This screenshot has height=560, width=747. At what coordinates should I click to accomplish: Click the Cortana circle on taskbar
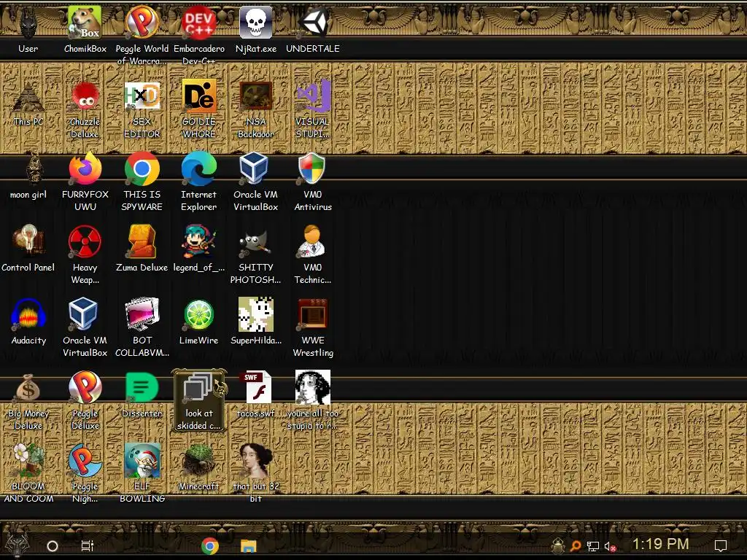[x=53, y=545]
